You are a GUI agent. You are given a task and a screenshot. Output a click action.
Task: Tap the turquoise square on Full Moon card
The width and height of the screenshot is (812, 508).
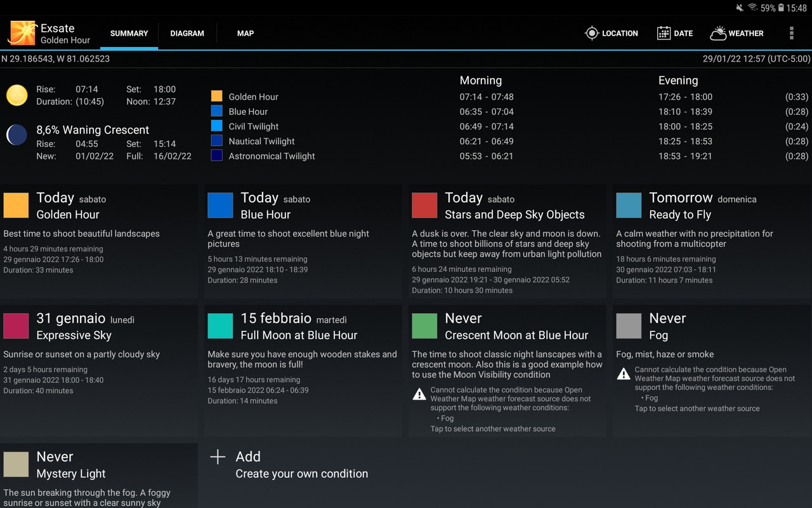[221, 326]
